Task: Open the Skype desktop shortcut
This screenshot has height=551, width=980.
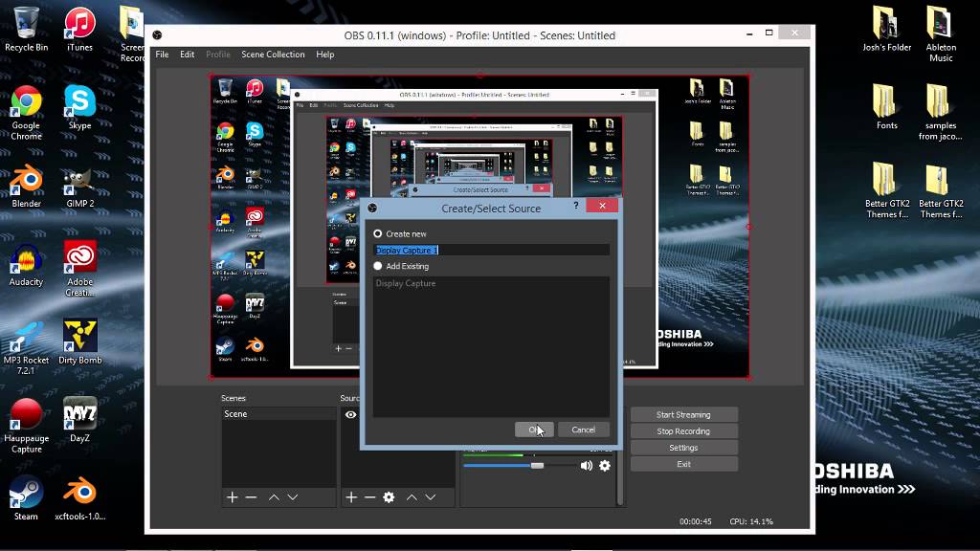Action: click(80, 107)
